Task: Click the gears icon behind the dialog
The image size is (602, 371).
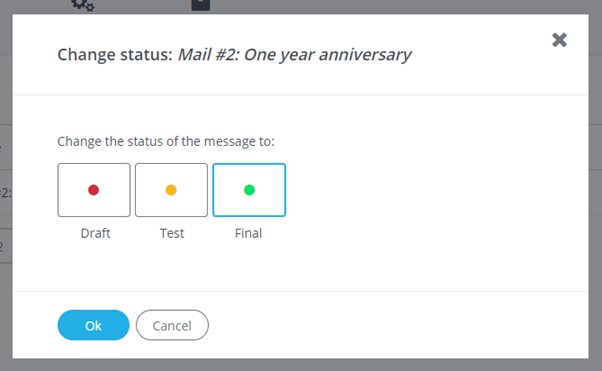Action: (x=83, y=5)
